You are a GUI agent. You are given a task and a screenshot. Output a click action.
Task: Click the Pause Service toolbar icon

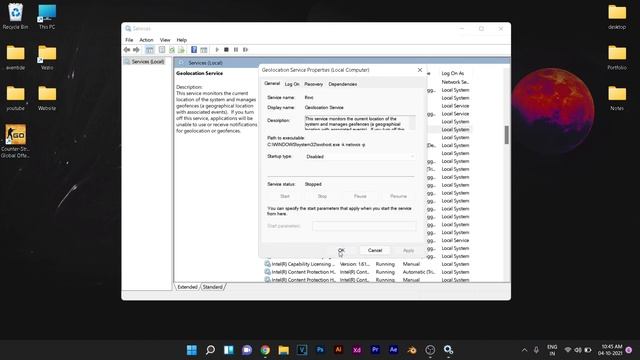[236, 50]
